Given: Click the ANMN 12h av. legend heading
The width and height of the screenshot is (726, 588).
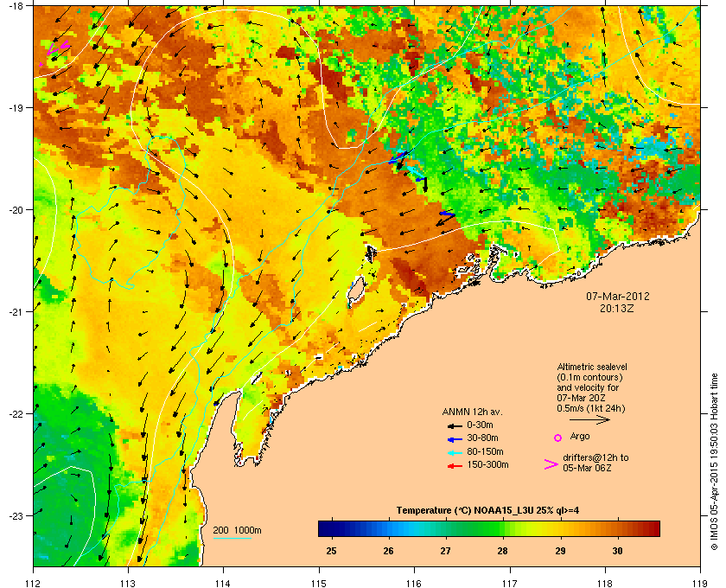Looking at the screenshot, I should coord(472,412).
